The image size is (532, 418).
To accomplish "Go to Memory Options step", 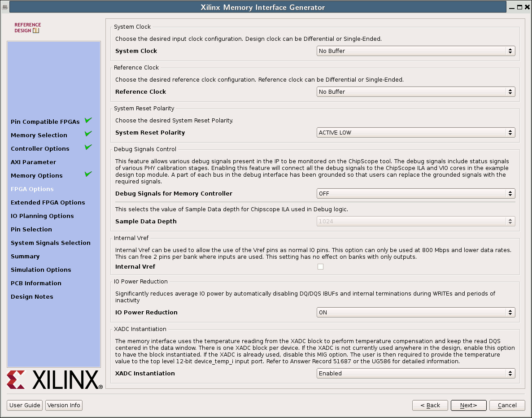I will (37, 175).
